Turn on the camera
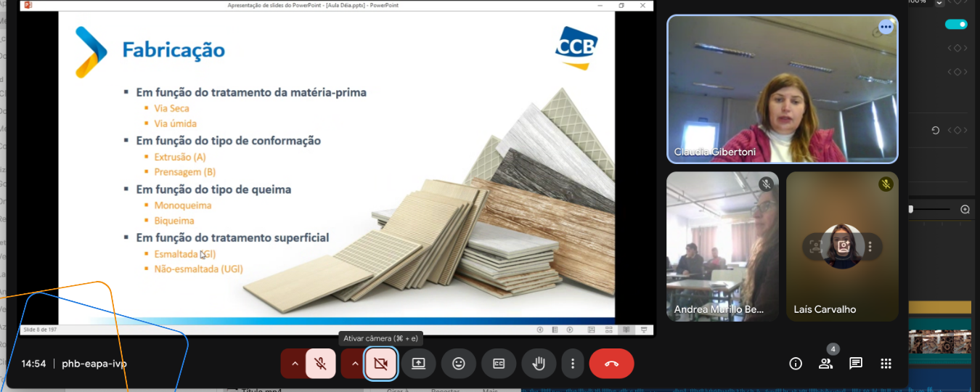980x392 pixels. 380,364
